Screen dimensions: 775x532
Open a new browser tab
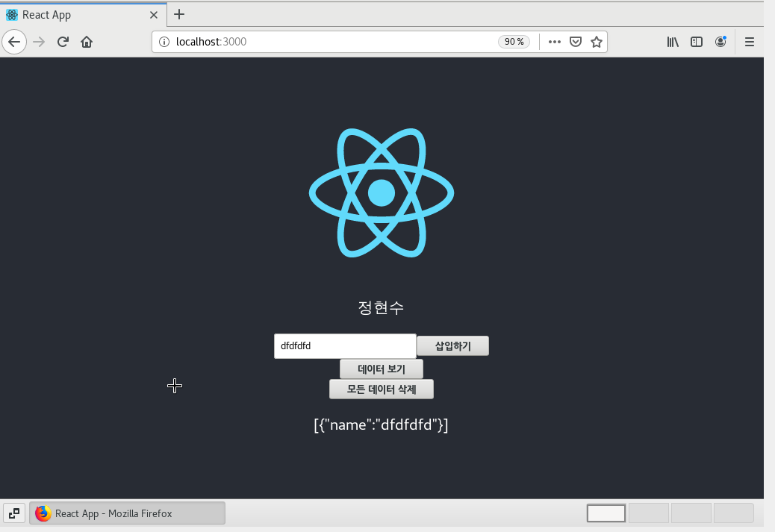pyautogui.click(x=179, y=15)
